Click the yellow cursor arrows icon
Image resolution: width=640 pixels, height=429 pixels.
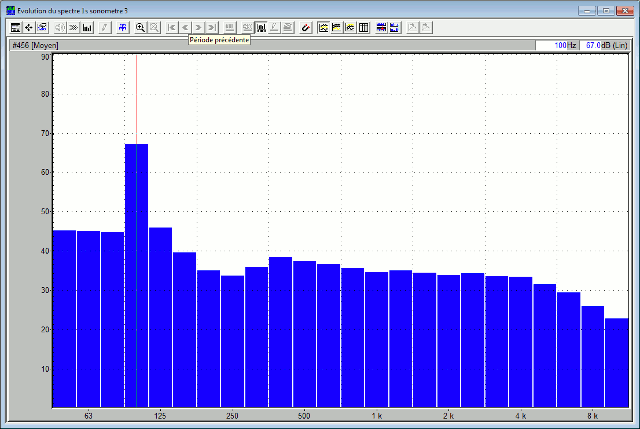pyautogui.click(x=350, y=27)
